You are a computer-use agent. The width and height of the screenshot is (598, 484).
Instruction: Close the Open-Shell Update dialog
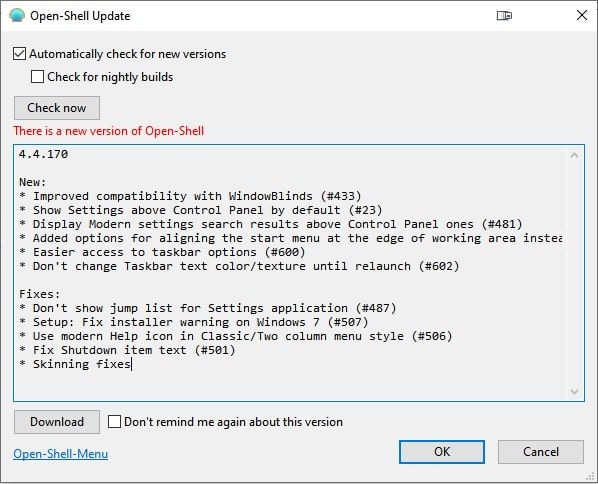coord(582,15)
